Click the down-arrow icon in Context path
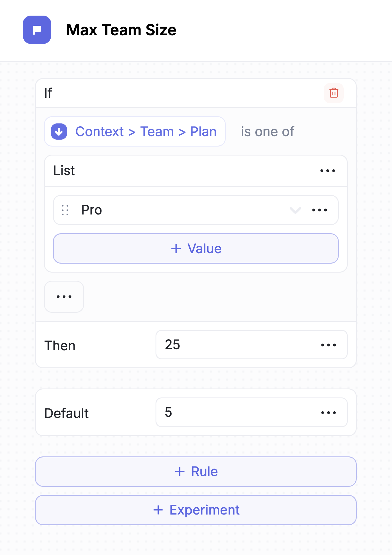Image resolution: width=392 pixels, height=555 pixels. (x=59, y=132)
